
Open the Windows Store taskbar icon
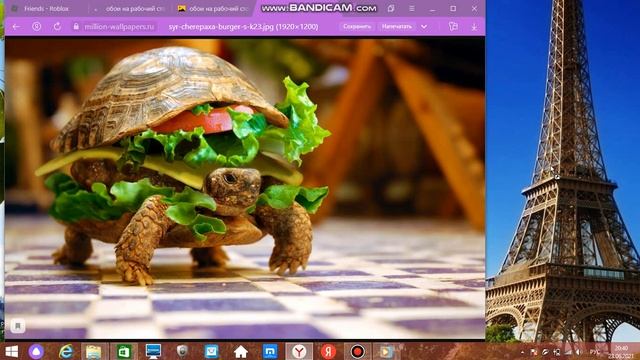[124, 351]
